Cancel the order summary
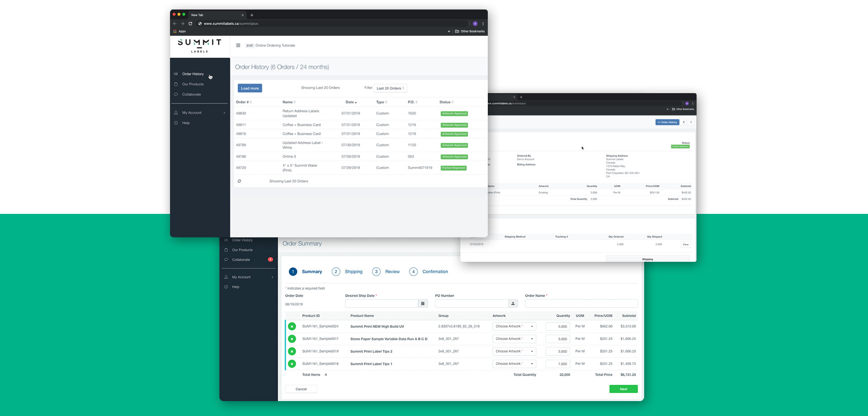Viewport: 868px width, 416px height. 301,389
